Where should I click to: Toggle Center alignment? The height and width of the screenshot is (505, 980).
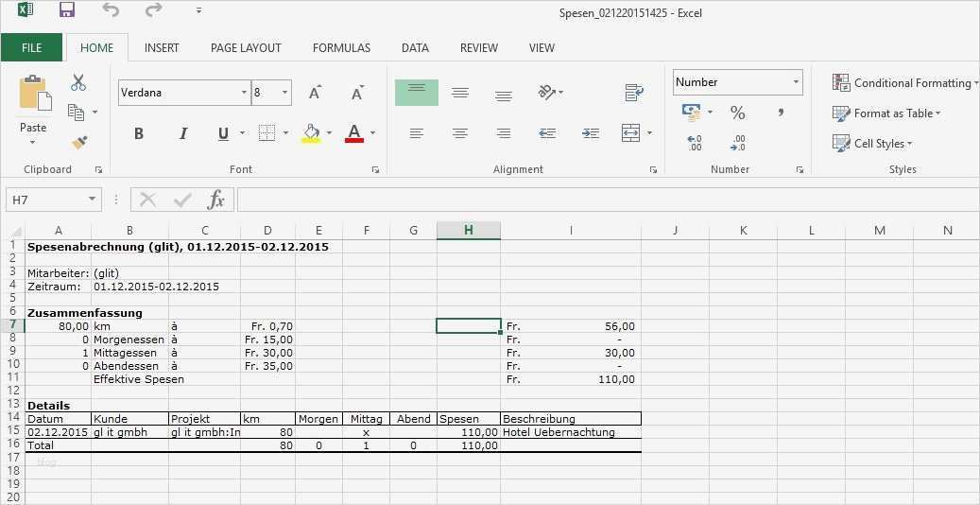(460, 133)
